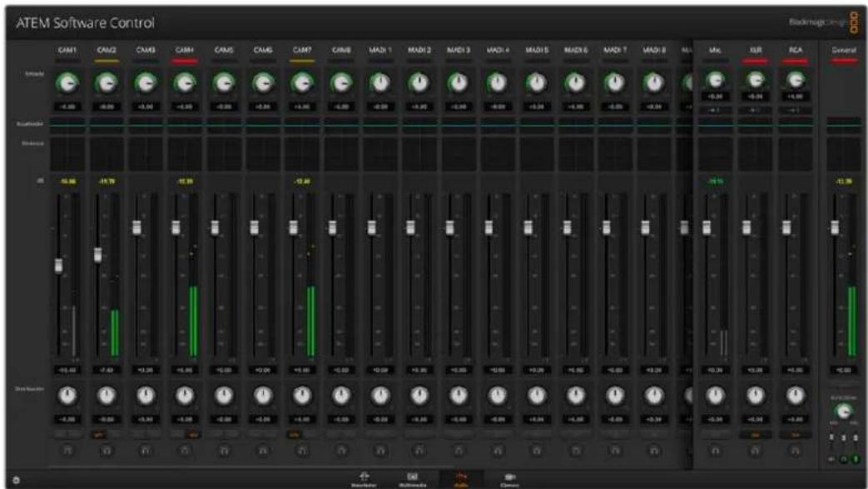
Task: Click the MADI 1 input gain knob
Action: pyautogui.click(x=380, y=83)
